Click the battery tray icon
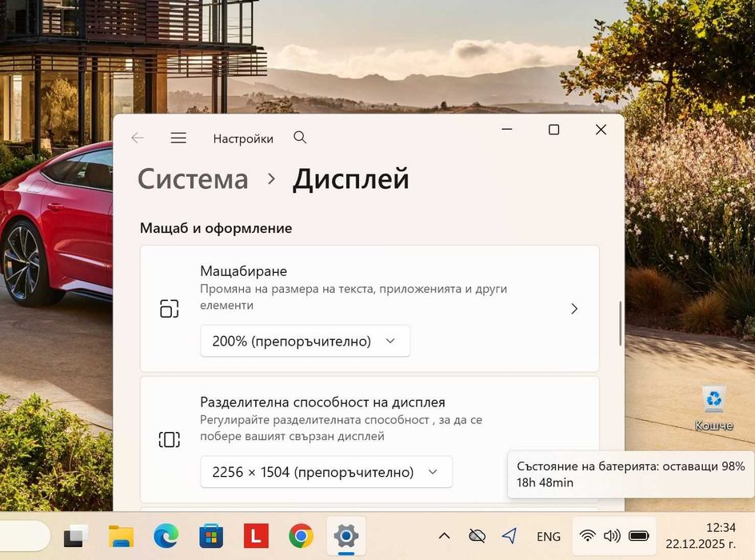Viewport: 755px width, 560px height. click(x=639, y=536)
